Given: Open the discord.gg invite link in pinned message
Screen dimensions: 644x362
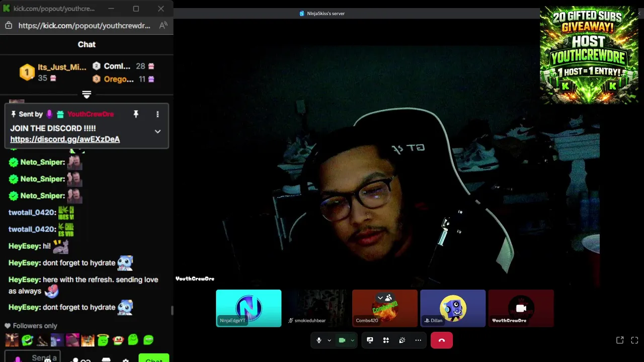Looking at the screenshot, I should 65,139.
